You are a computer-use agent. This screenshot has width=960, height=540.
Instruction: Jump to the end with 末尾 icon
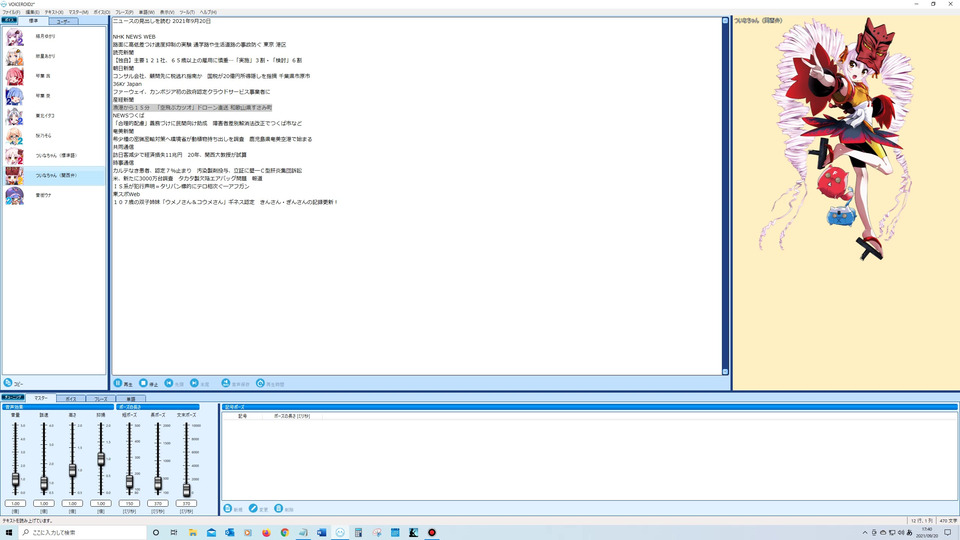pyautogui.click(x=194, y=383)
